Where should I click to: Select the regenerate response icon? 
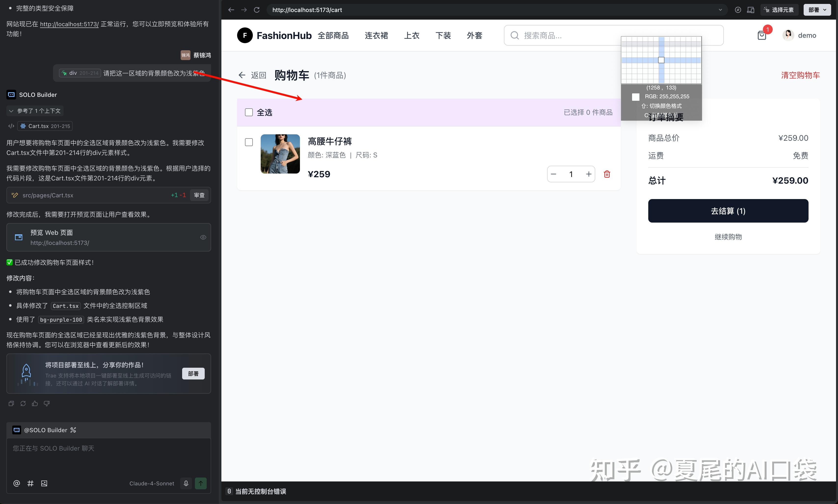click(23, 403)
